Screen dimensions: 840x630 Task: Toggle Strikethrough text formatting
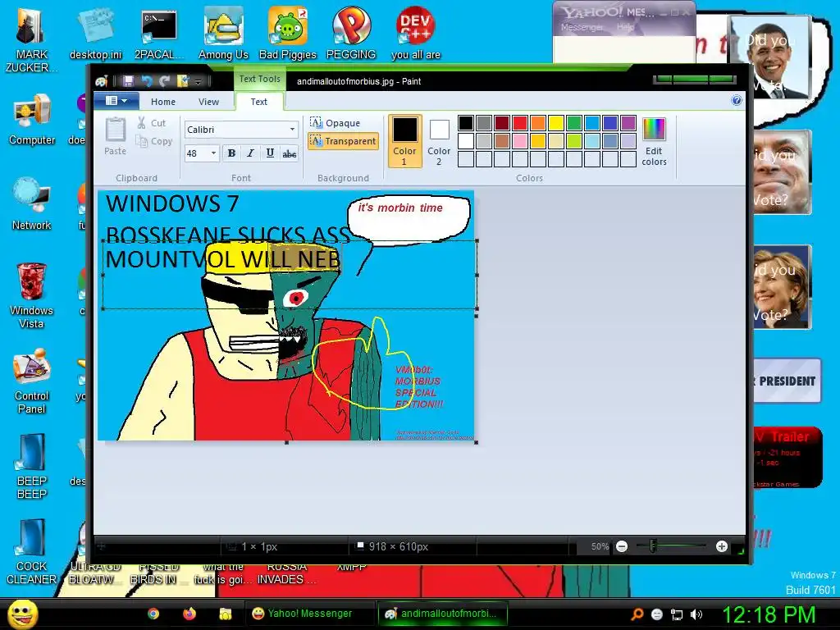pos(290,153)
